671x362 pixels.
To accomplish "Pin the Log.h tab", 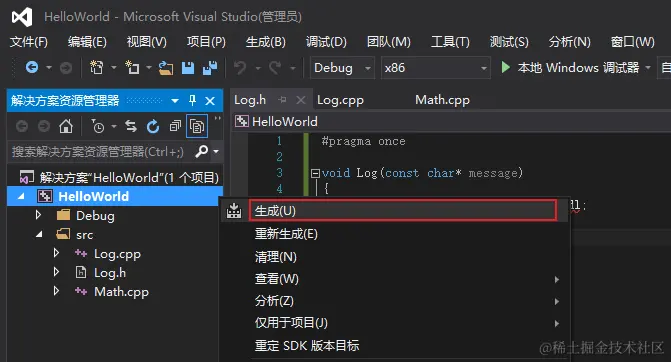I will pyautogui.click(x=282, y=100).
